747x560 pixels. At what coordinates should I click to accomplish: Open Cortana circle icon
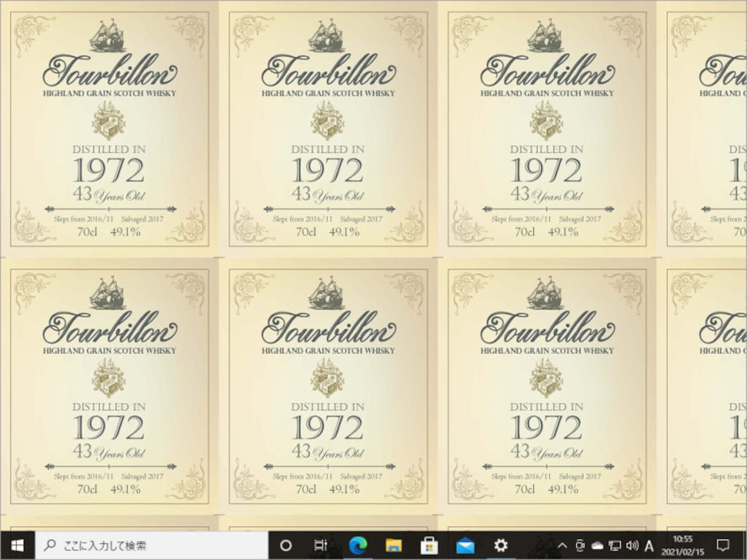tap(286, 546)
